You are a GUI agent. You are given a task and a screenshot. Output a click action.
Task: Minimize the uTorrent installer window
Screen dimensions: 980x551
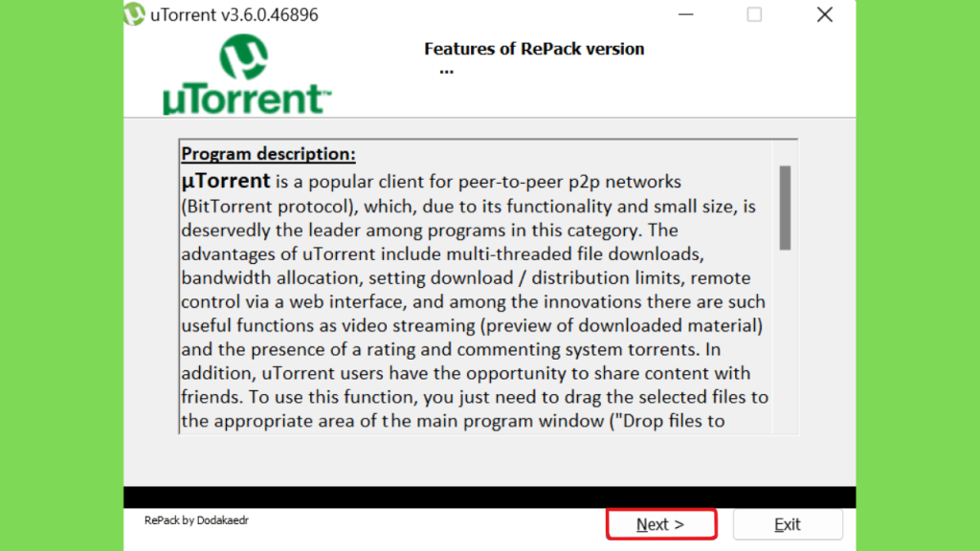click(x=685, y=14)
